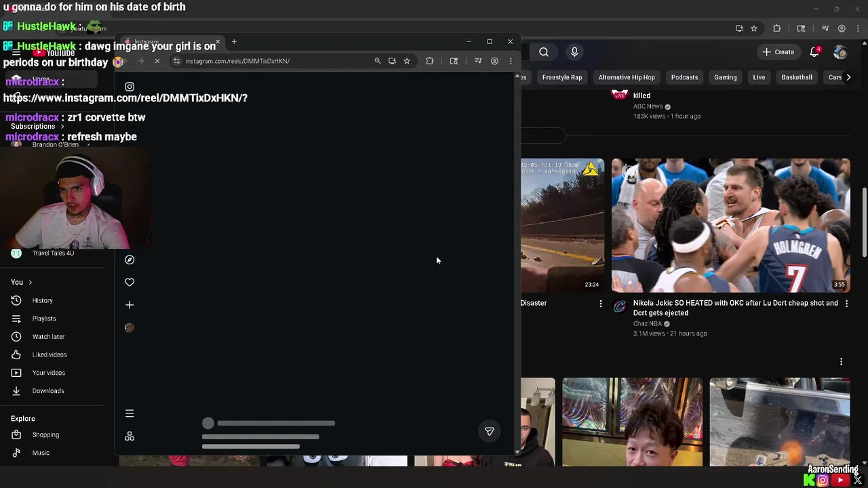Open Travel Tales 4U subscription channel
Image resolution: width=868 pixels, height=488 pixels.
tap(53, 253)
